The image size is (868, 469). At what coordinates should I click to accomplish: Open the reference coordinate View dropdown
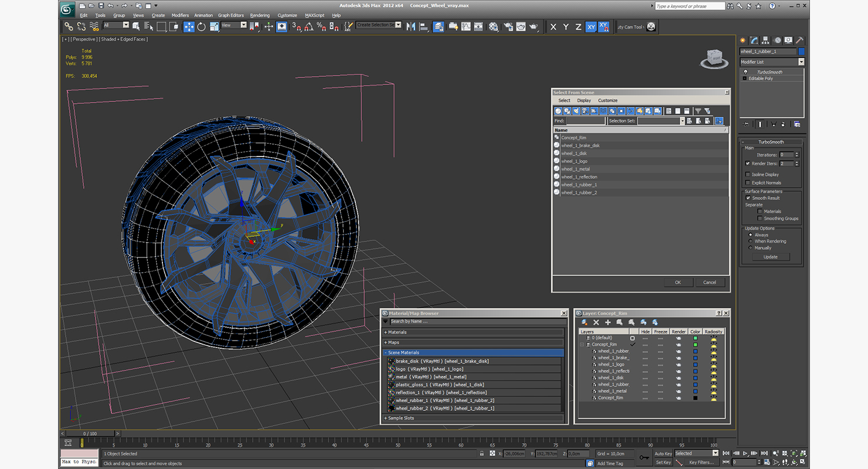(x=234, y=25)
